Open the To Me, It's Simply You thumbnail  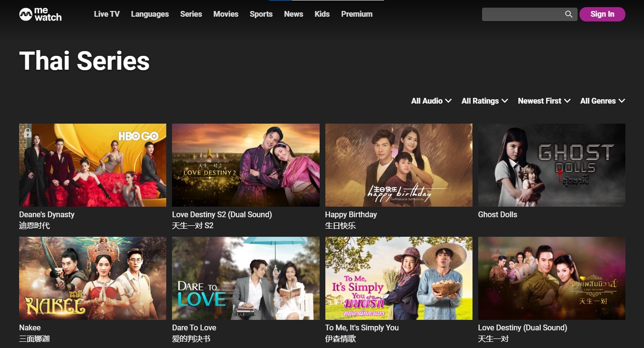(x=399, y=278)
